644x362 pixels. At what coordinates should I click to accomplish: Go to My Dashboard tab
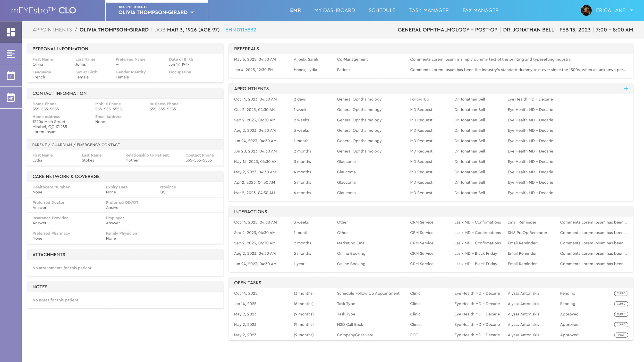click(x=334, y=11)
